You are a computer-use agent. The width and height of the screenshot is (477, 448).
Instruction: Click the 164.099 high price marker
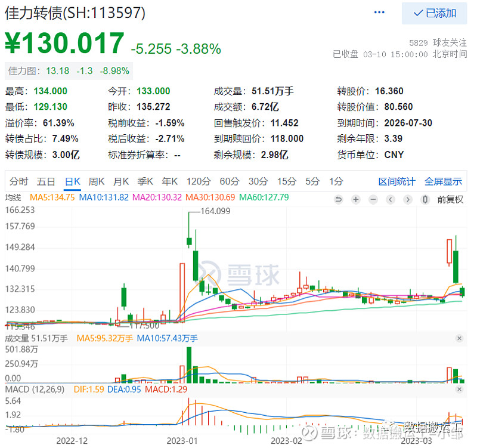click(x=215, y=211)
